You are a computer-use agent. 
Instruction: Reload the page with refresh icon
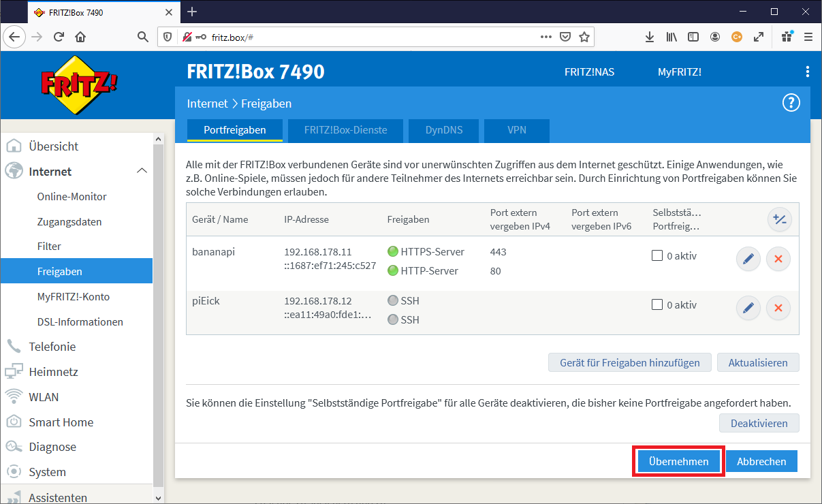(59, 37)
